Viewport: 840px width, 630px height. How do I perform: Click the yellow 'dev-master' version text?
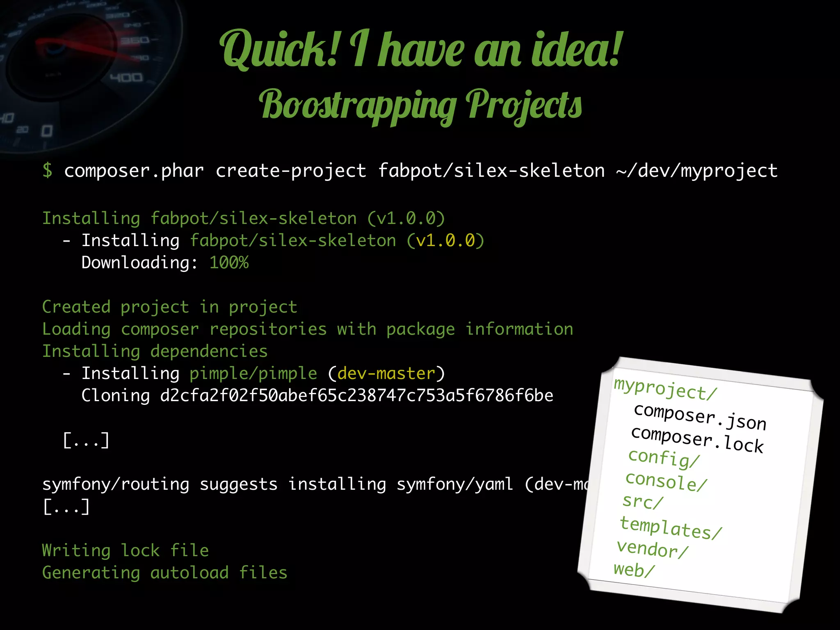[x=386, y=374]
